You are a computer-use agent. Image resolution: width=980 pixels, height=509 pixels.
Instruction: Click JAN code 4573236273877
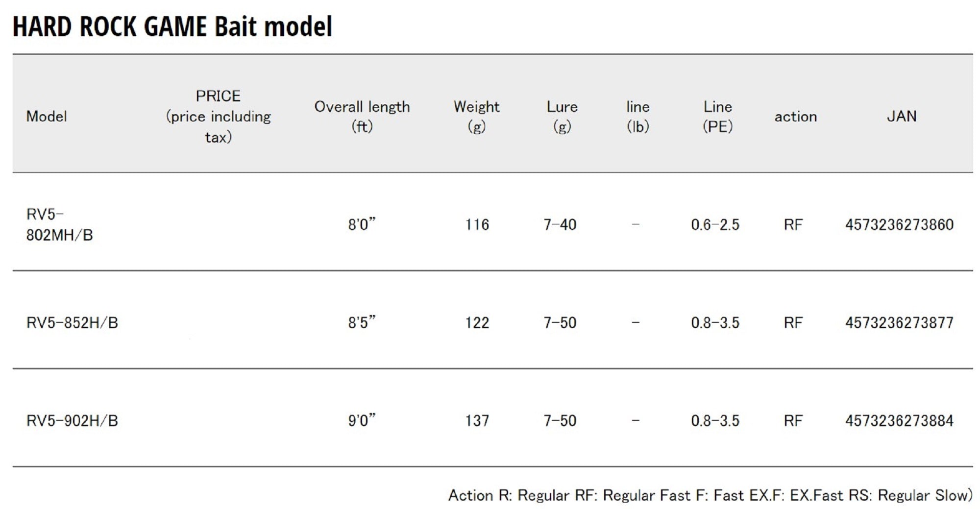[x=899, y=323]
